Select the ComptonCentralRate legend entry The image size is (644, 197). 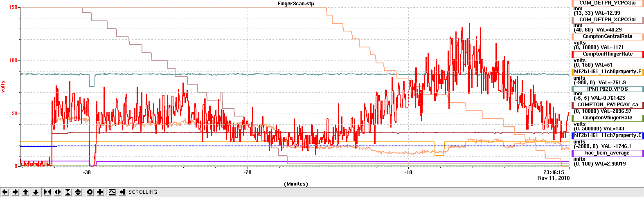click(608, 36)
